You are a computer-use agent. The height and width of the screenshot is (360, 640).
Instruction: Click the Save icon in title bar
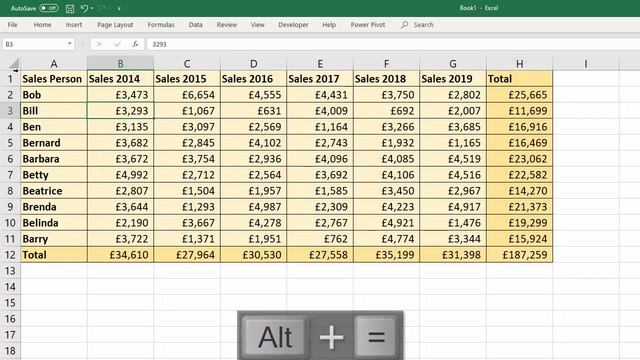[x=70, y=8]
